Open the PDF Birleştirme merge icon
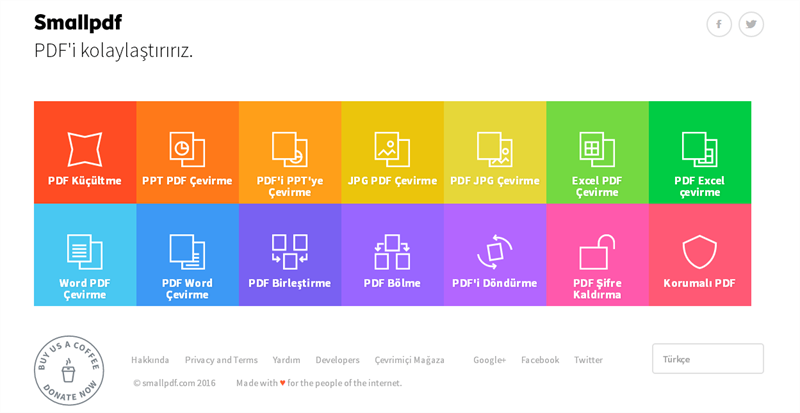The width and height of the screenshot is (800, 413). tap(290, 252)
